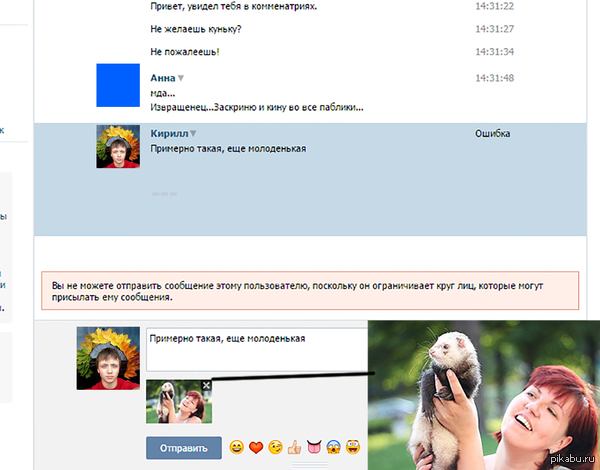Click the Отправить send button
This screenshot has width=600, height=470.
[x=183, y=448]
